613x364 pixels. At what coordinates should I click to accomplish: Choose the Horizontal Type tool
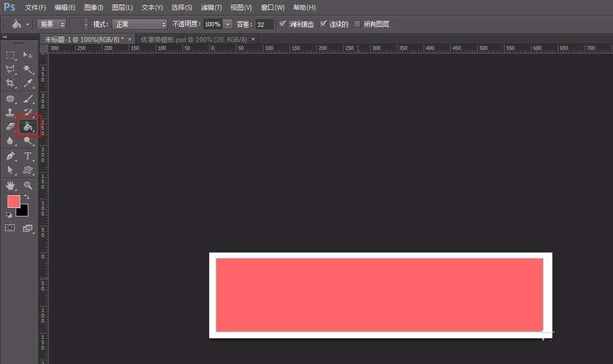[x=28, y=156]
